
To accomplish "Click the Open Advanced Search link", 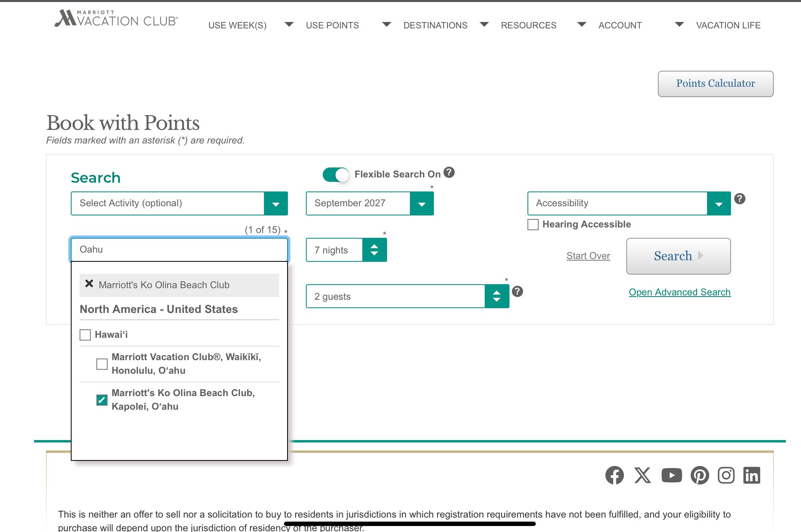I will pyautogui.click(x=679, y=292).
